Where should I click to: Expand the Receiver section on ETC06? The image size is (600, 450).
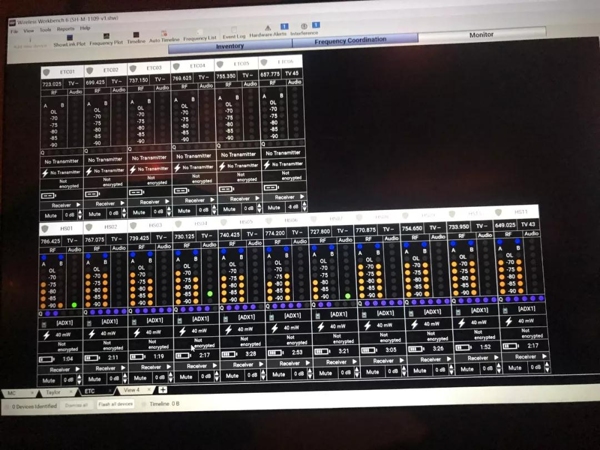(285, 197)
